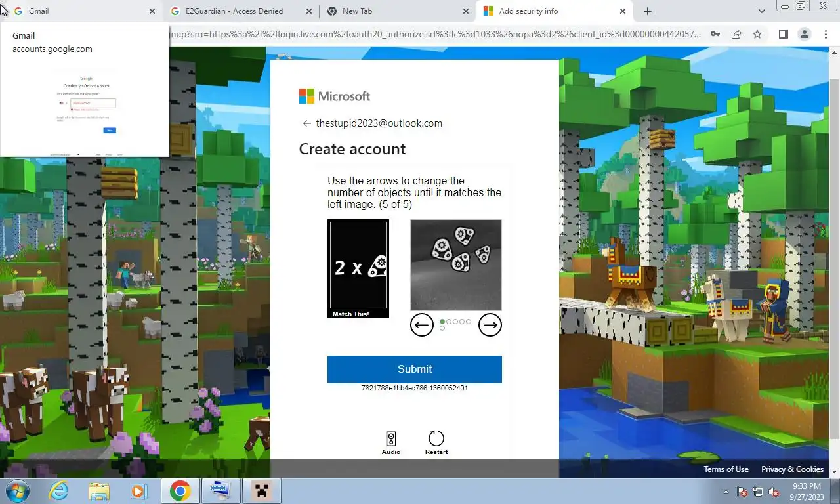Go back via arrow beside email address
Image resolution: width=840 pixels, height=504 pixels.
(x=306, y=123)
